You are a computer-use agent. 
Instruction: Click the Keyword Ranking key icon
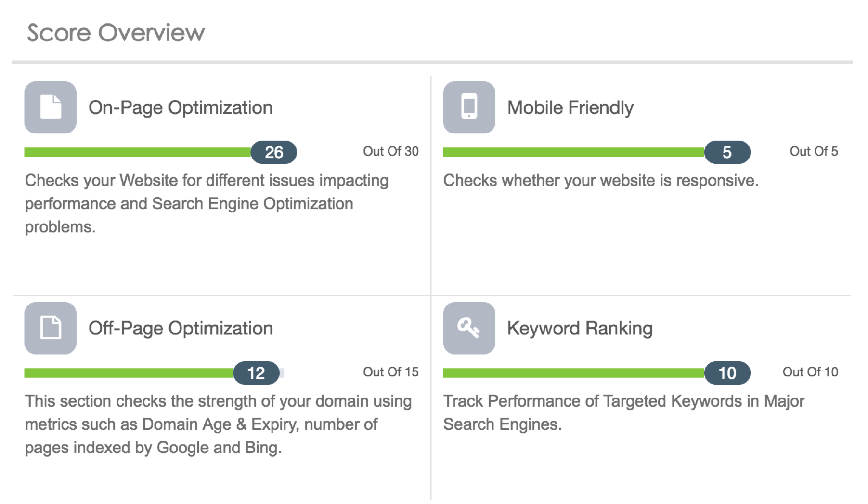[469, 328]
